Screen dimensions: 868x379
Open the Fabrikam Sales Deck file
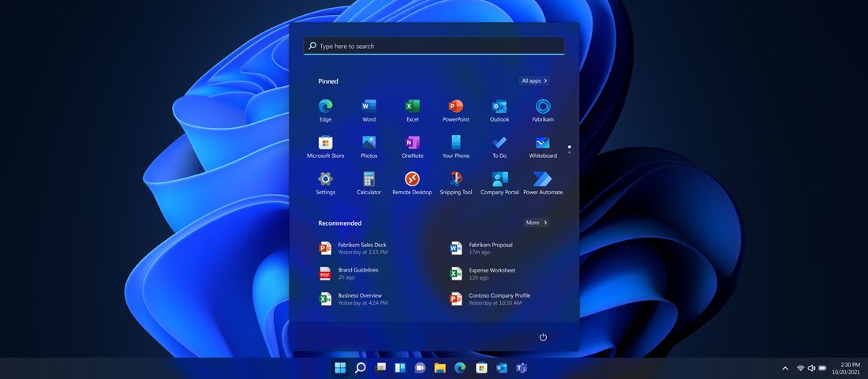coord(361,248)
